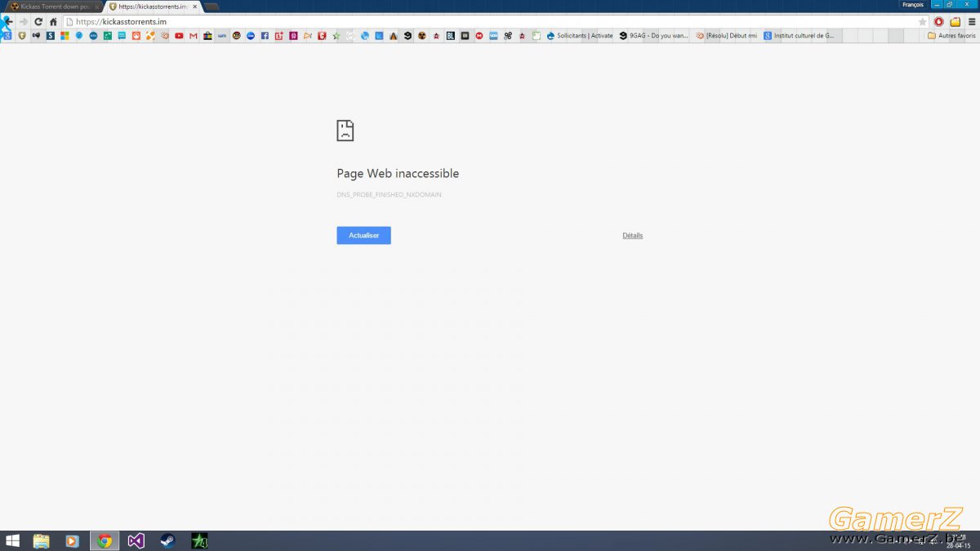Reload the page with the refresh icon
This screenshot has width=980, height=551.
(38, 21)
